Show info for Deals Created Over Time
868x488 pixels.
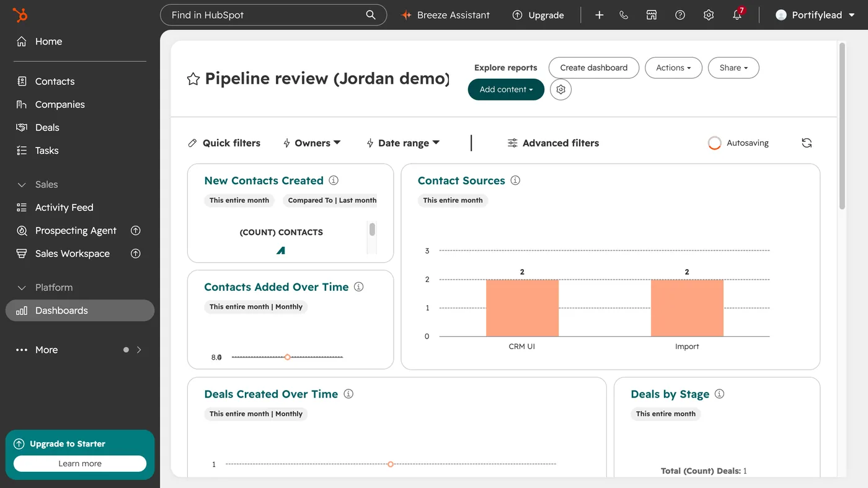pos(348,394)
